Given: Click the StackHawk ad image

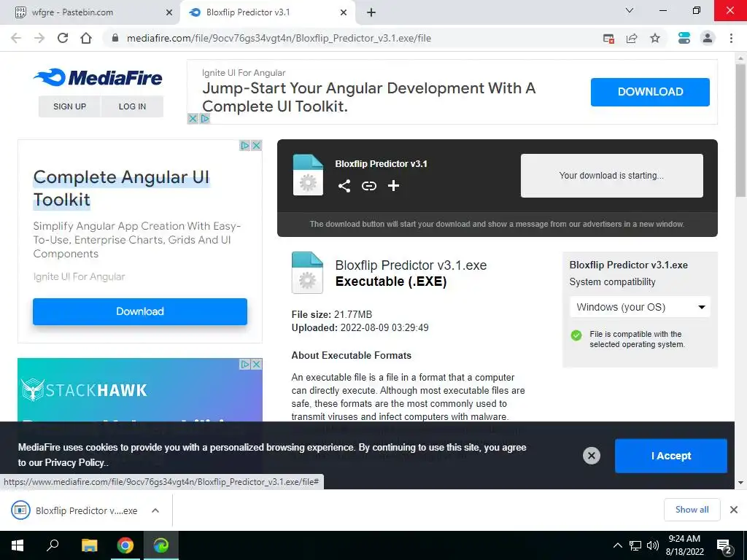Looking at the screenshot, I should point(140,389).
